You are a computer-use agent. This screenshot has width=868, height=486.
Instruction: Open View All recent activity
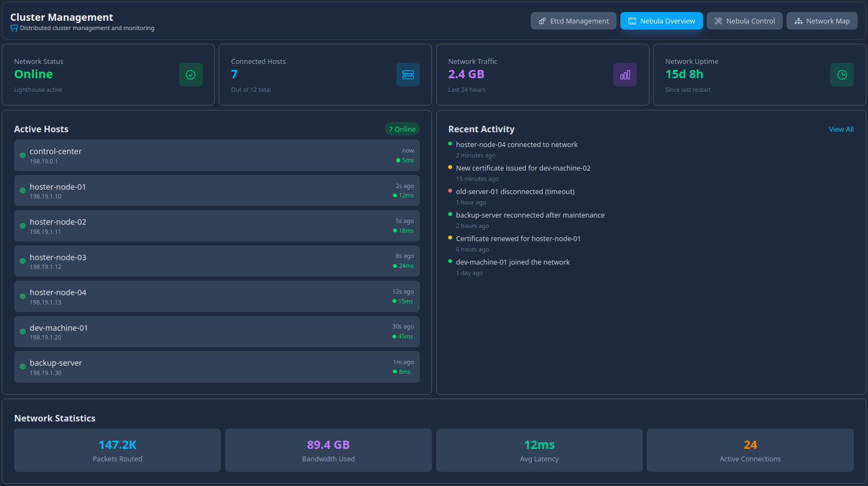841,130
